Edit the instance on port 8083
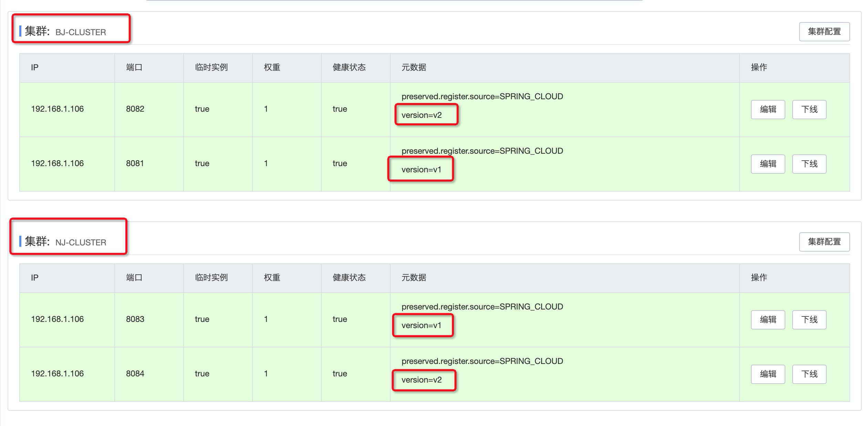Viewport: 868px width, 426px height. coord(768,319)
